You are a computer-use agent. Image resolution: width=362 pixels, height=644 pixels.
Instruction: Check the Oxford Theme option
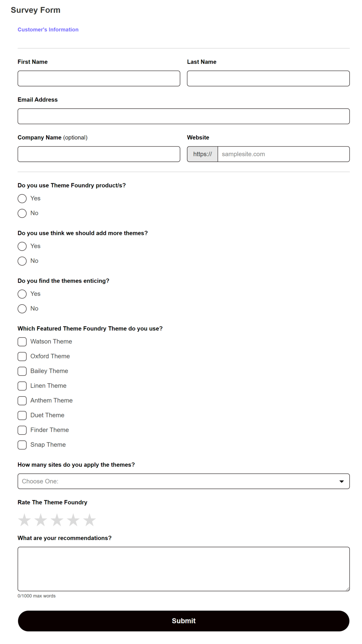pos(22,356)
